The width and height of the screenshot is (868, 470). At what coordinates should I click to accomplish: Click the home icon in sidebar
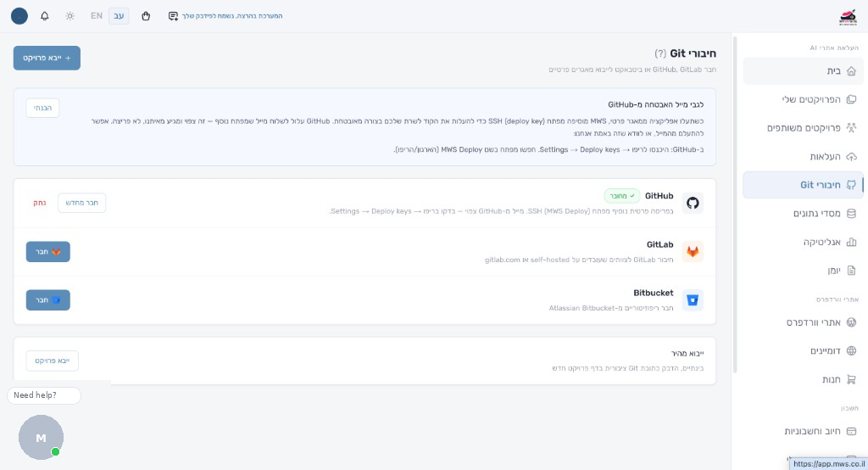click(851, 71)
